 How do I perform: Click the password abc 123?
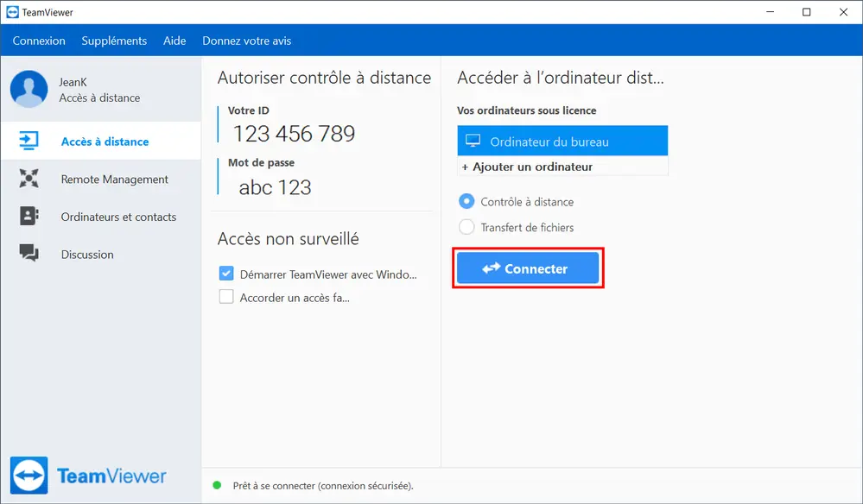click(x=276, y=187)
